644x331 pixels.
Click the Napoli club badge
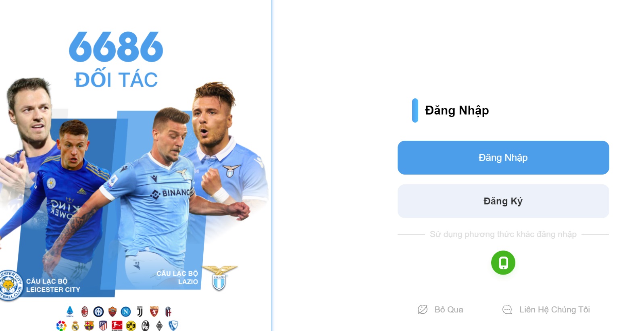126,312
